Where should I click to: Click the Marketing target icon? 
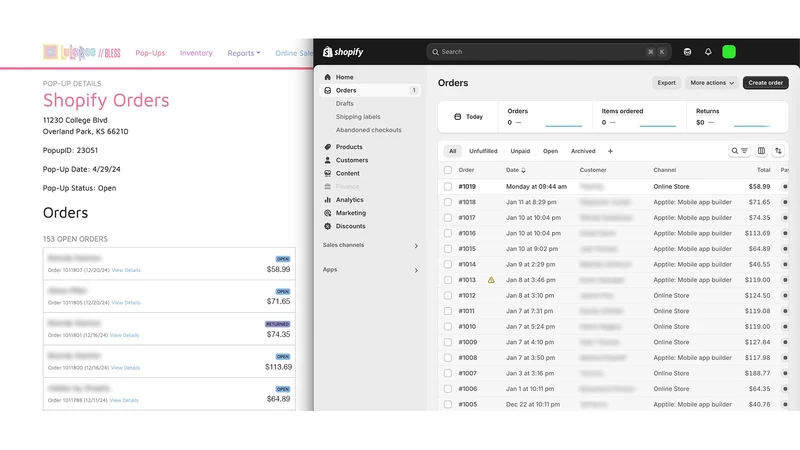coord(328,213)
